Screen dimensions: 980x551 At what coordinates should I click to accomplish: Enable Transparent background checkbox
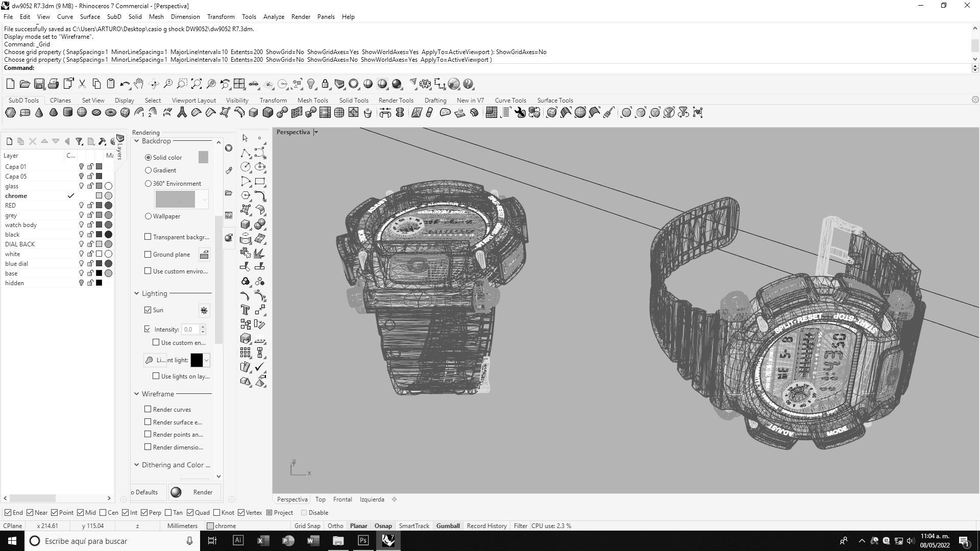click(148, 237)
